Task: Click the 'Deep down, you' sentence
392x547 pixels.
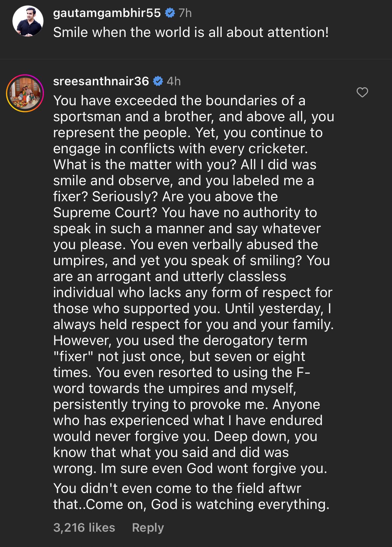Action: tap(266, 436)
